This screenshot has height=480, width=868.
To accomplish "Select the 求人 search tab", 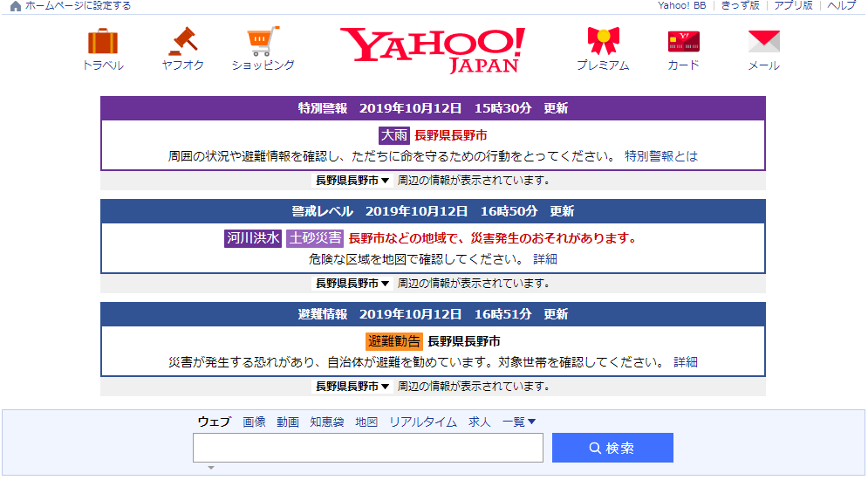I will click(x=480, y=422).
